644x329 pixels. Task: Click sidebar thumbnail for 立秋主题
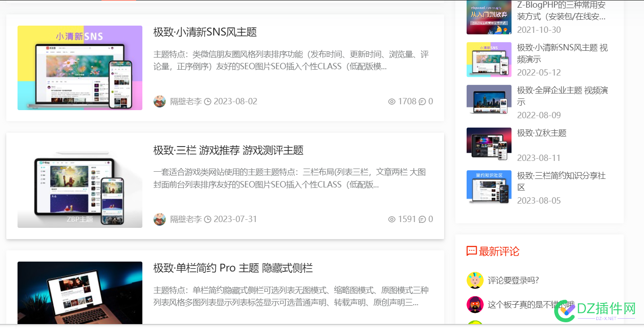489,145
